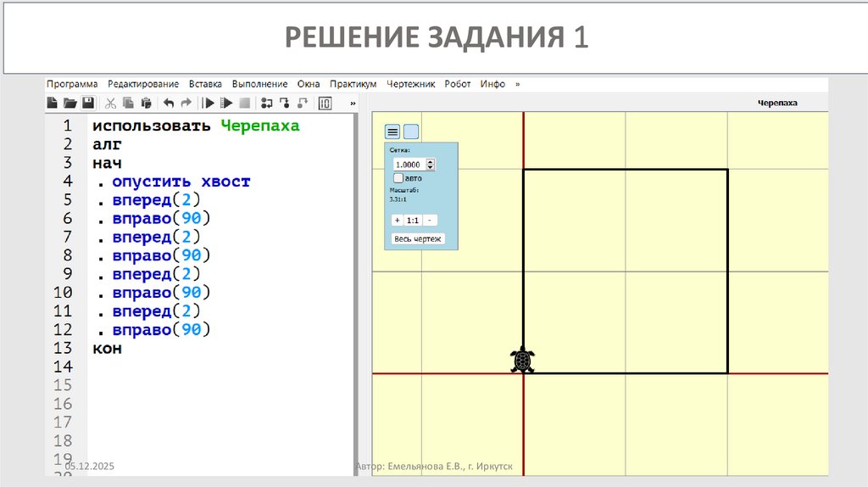Expand menu bar overflow chevron
The width and height of the screenshot is (868, 487).
[x=518, y=84]
